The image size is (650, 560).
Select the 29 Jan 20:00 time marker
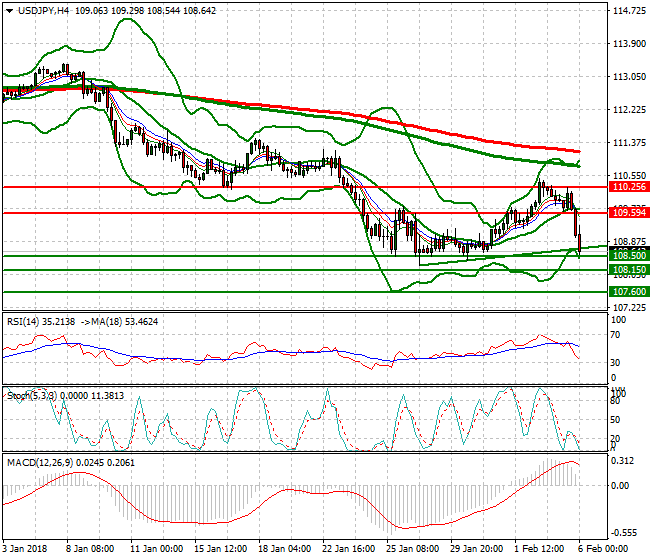[476, 551]
